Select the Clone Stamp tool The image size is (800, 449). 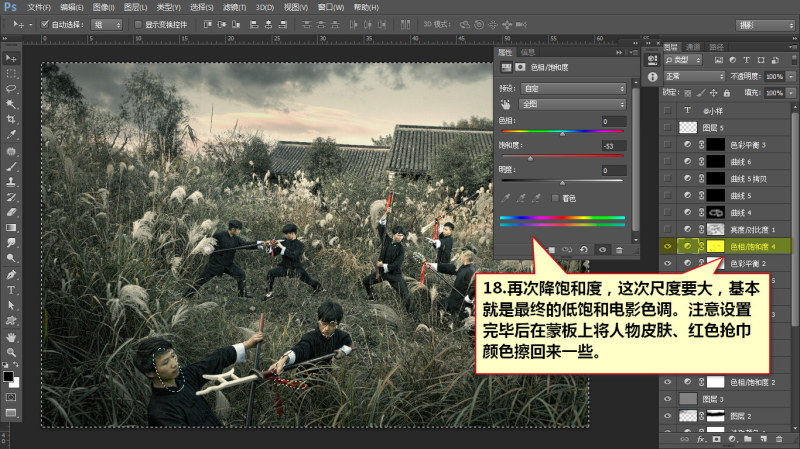[x=11, y=182]
